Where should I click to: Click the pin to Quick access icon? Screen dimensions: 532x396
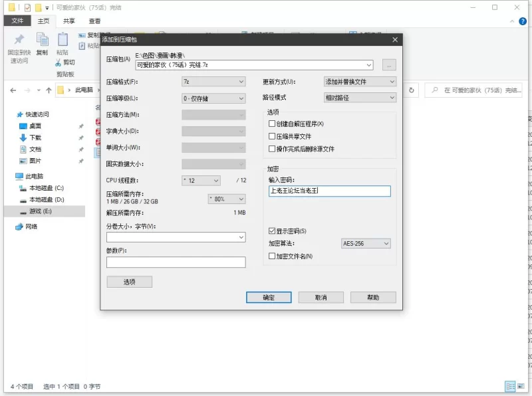pyautogui.click(x=19, y=40)
